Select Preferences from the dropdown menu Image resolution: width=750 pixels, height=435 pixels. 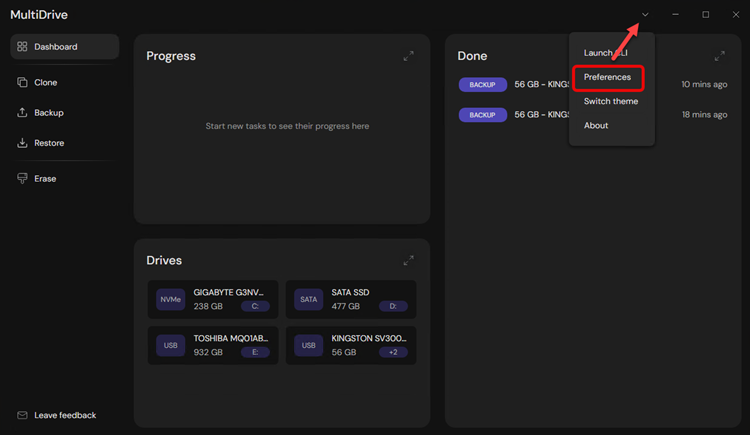point(607,77)
